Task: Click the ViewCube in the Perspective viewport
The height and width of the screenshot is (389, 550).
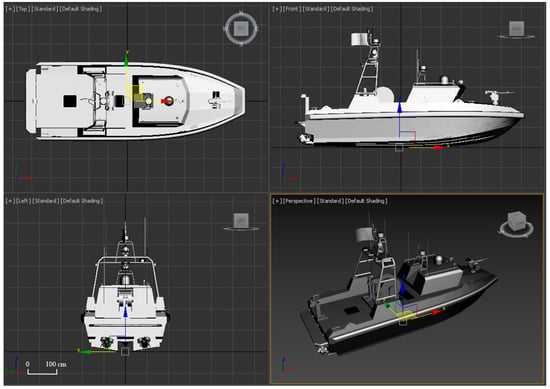Action: (x=517, y=224)
